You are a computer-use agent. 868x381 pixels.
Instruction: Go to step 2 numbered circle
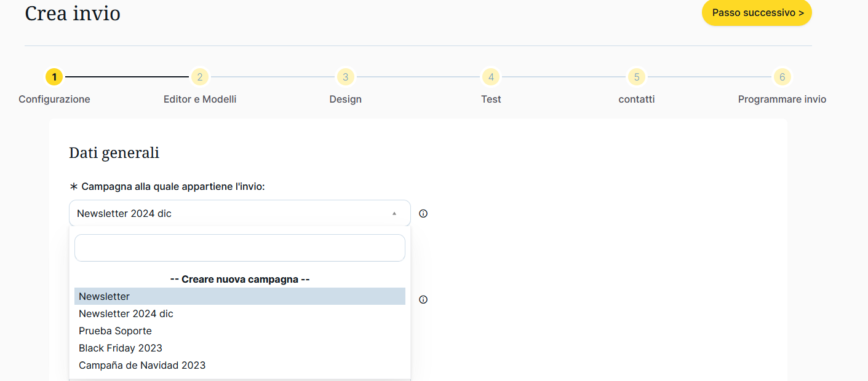pos(199,77)
